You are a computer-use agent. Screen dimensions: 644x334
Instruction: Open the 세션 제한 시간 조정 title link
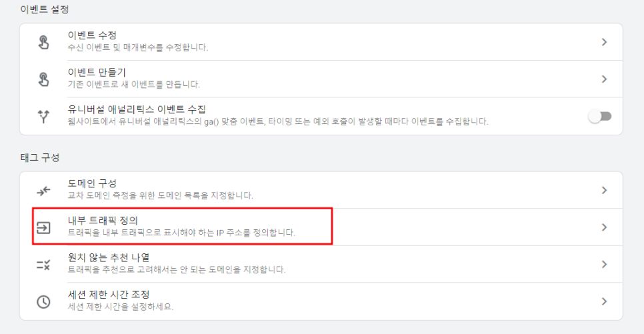coord(109,295)
